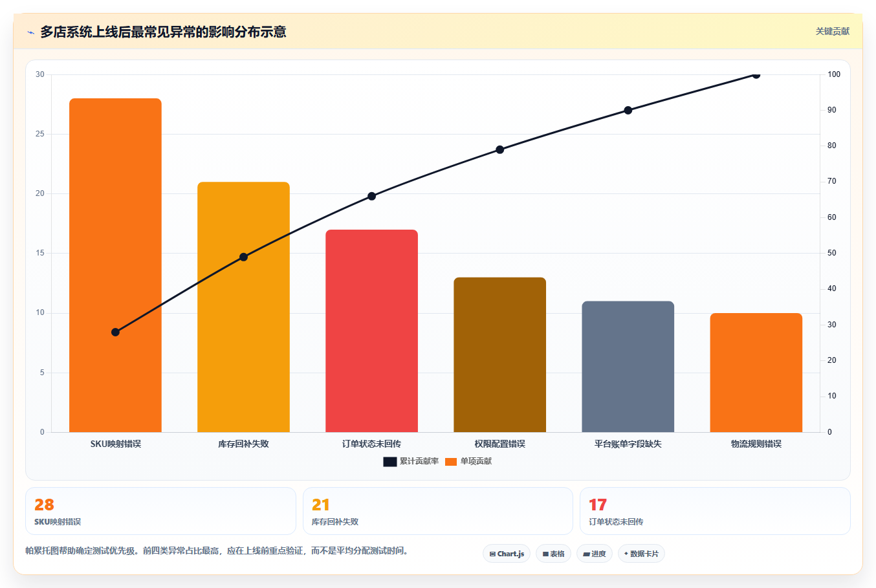Open the stat card showing 17
The width and height of the screenshot is (876, 588).
click(715, 511)
